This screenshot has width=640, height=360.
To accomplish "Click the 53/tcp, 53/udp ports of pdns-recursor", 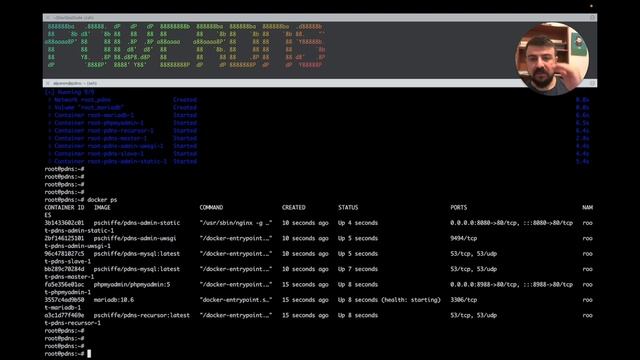I will coord(473,316).
